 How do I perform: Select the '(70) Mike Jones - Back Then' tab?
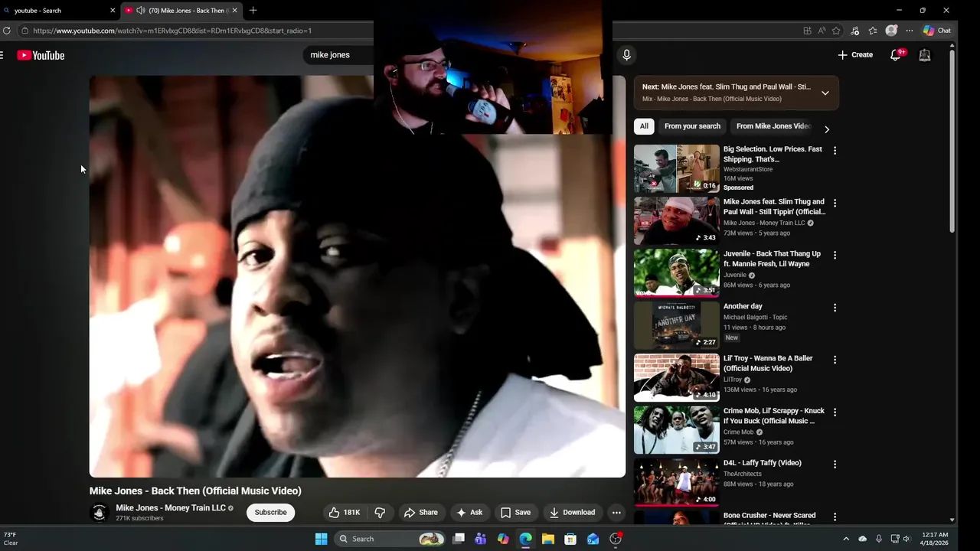coord(184,10)
